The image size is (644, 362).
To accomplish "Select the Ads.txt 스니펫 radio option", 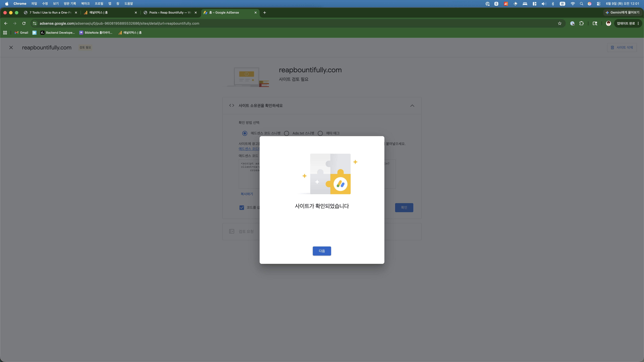I will 287,133.
